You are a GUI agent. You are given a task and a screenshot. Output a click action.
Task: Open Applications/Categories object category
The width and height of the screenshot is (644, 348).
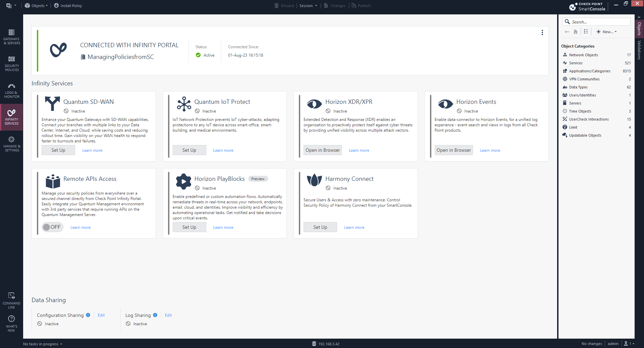point(596,71)
